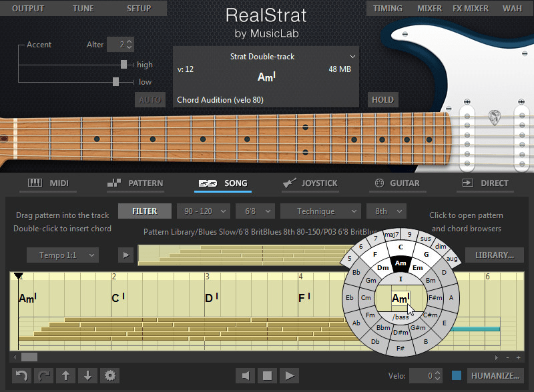Select Am in the chord circle
The height and width of the screenshot is (392, 534).
coord(401,264)
